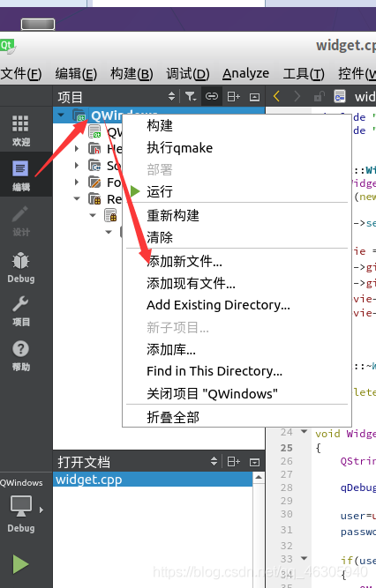The width and height of the screenshot is (376, 588).
Task: Toggle synchronize with editor link icon
Action: tap(212, 97)
